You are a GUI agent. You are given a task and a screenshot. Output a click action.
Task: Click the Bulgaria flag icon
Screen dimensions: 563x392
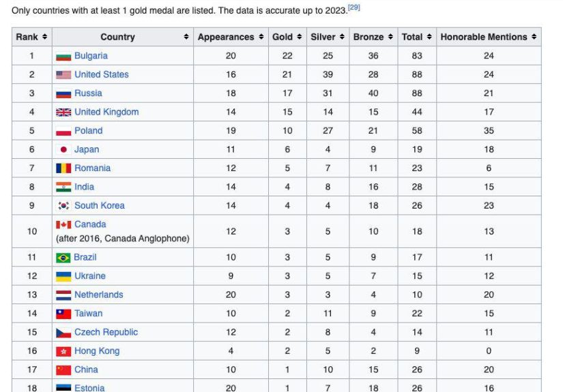63,56
